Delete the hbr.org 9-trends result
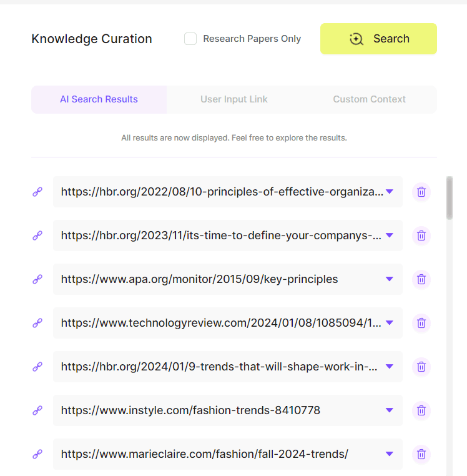The width and height of the screenshot is (467, 476). [421, 367]
